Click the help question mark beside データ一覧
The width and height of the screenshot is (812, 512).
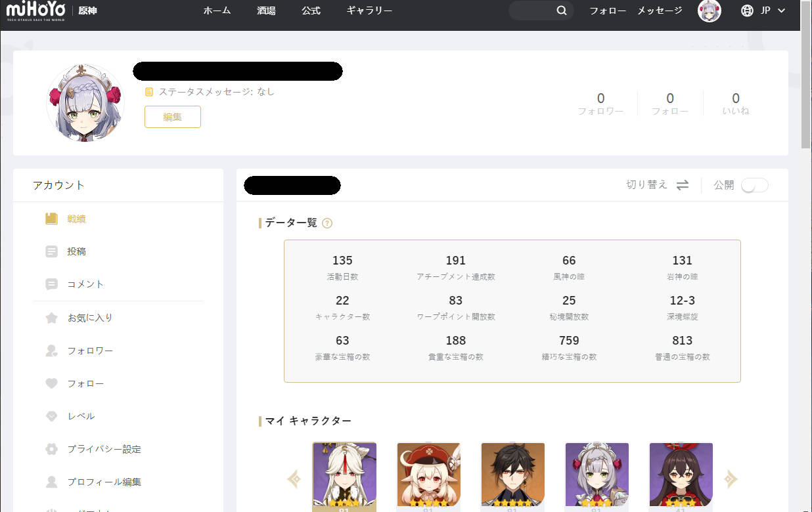[327, 223]
